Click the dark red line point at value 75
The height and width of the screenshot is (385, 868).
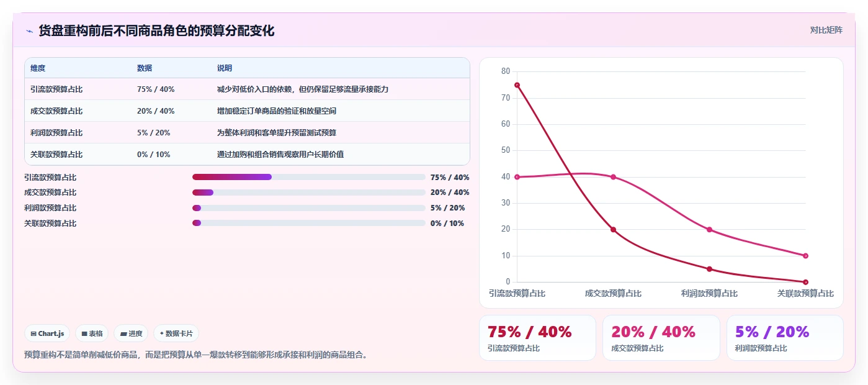click(x=517, y=85)
